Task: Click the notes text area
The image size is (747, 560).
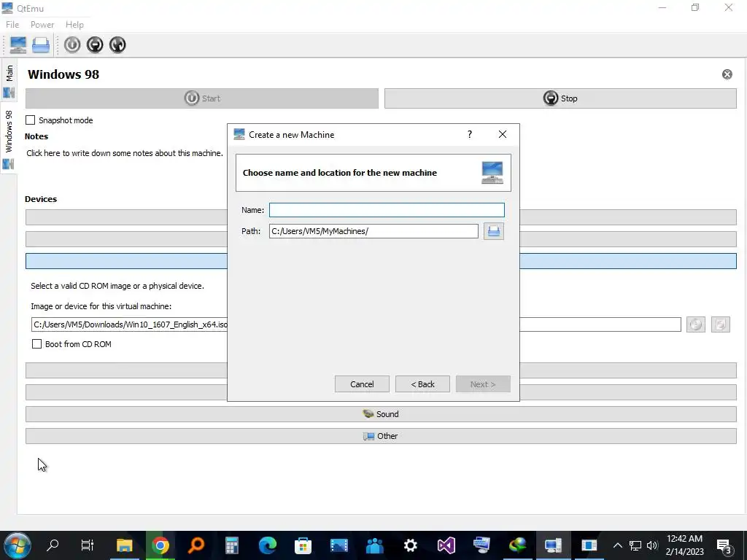Action: pos(125,153)
